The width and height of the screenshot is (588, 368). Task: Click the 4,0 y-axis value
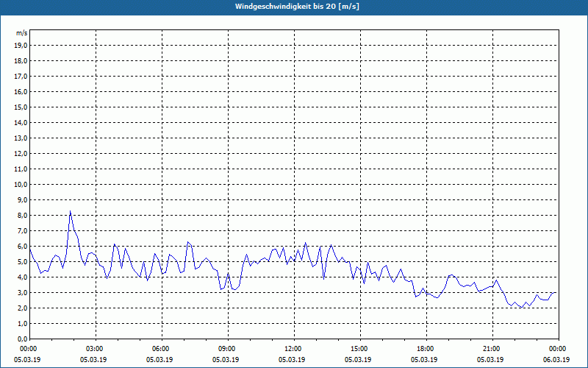point(22,277)
